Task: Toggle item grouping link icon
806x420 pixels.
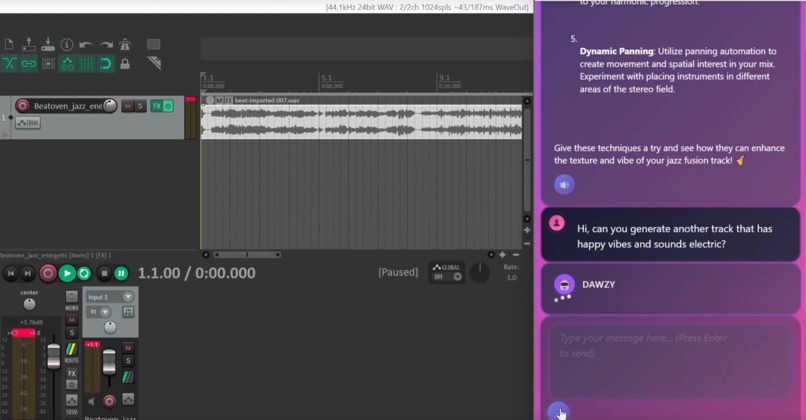Action: [x=29, y=64]
